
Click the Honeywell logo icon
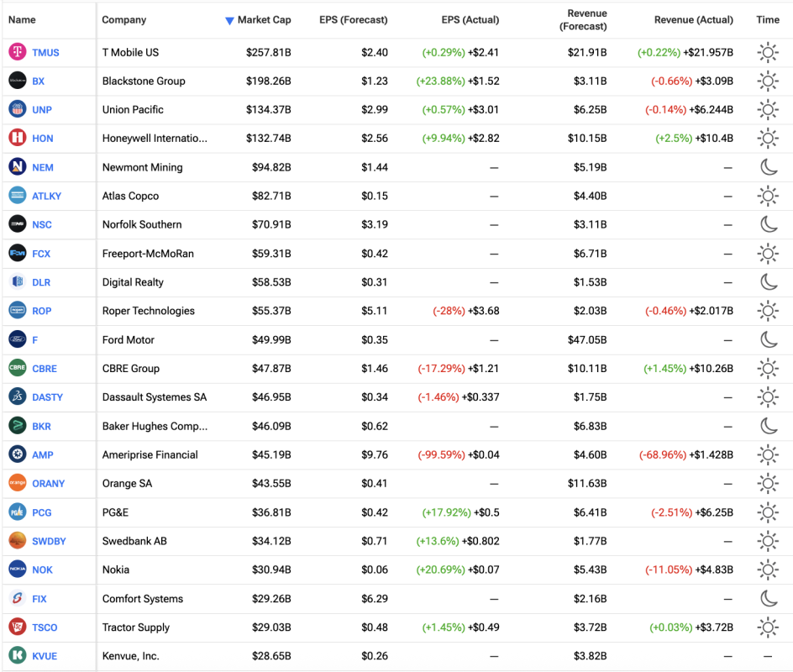click(x=18, y=138)
